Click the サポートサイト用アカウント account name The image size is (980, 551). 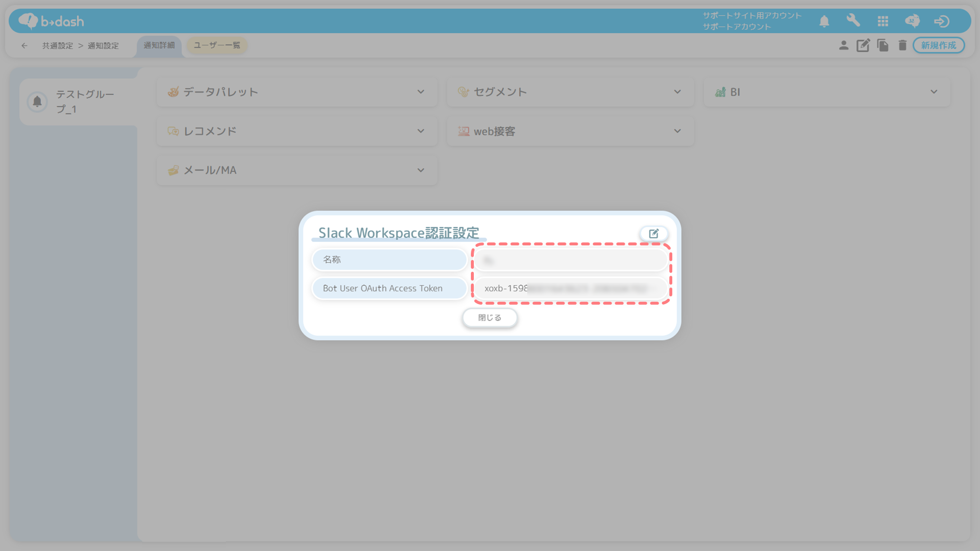tap(752, 16)
